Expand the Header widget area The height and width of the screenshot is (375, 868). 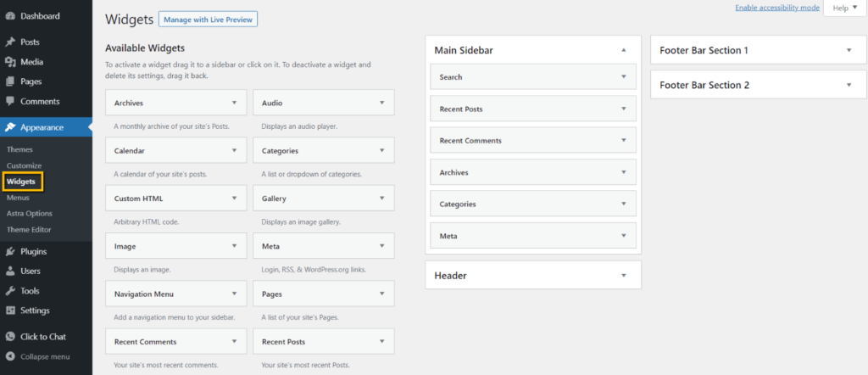tap(624, 276)
